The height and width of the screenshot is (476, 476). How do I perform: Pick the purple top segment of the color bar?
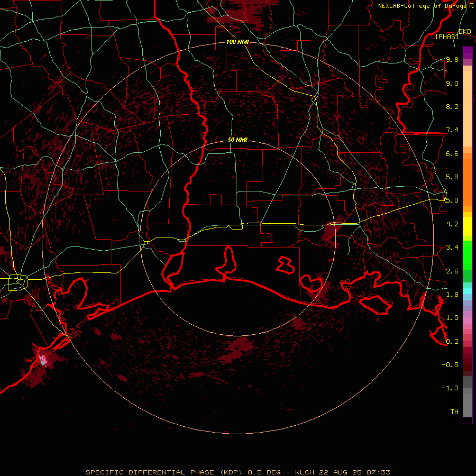click(x=467, y=53)
